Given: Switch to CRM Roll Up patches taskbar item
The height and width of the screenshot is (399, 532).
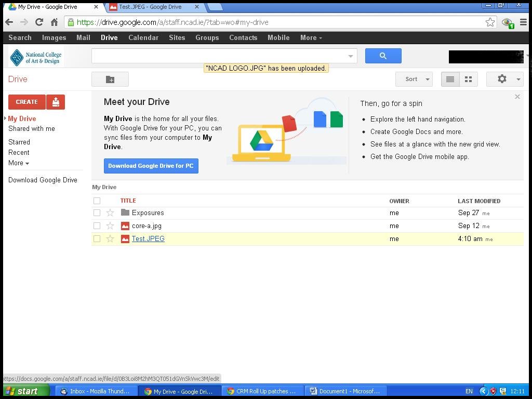Looking at the screenshot, I should pyautogui.click(x=262, y=391).
